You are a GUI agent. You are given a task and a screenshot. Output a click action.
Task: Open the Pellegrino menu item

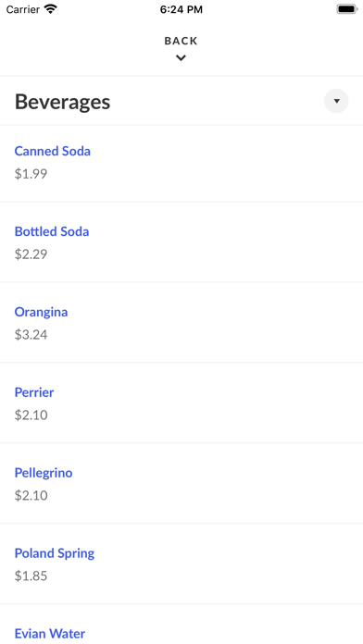(x=44, y=473)
